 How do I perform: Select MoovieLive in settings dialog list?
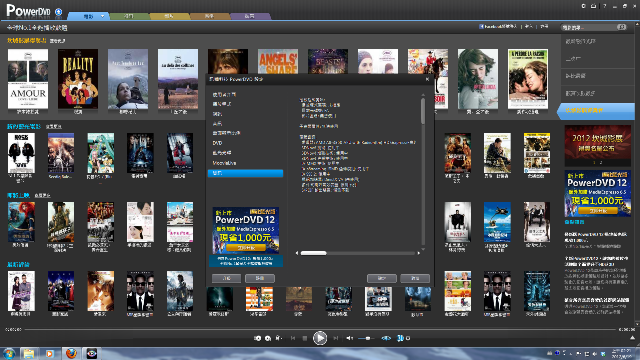(224, 163)
